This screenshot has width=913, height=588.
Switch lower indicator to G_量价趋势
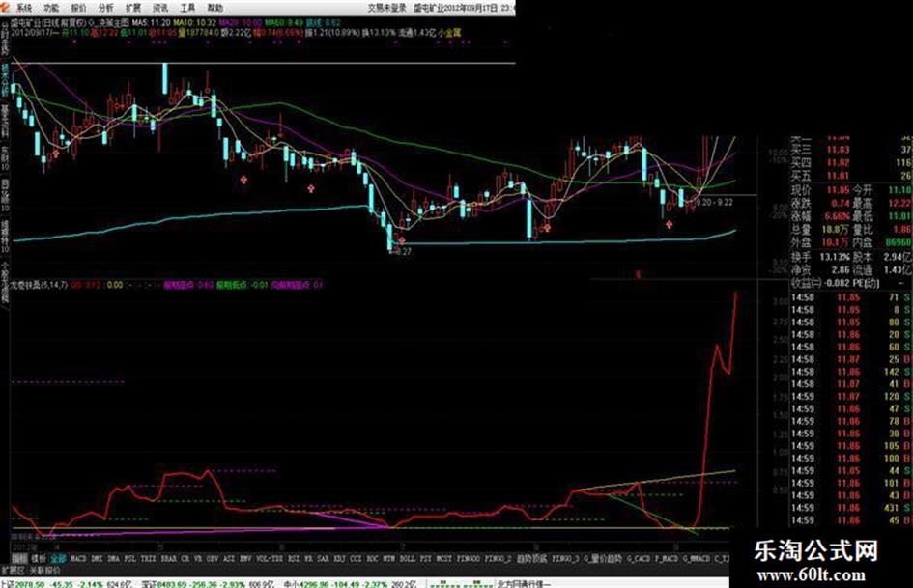[603, 558]
